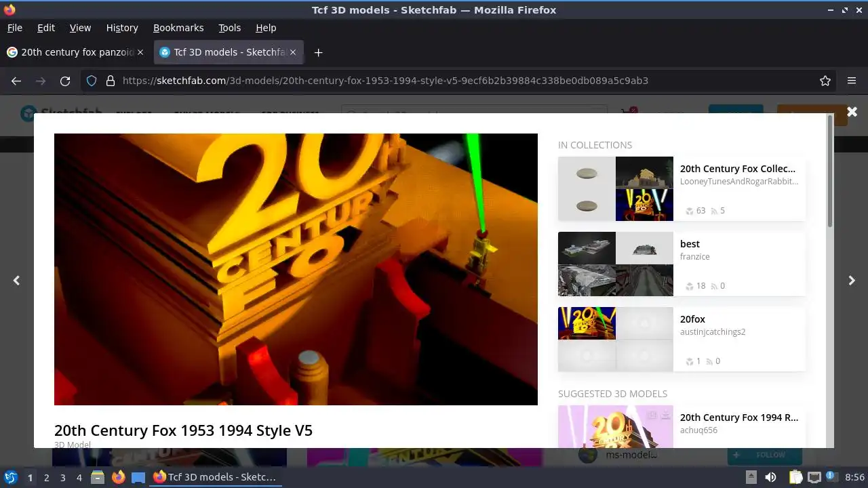Close the model popup with X
This screenshot has width=868, height=488.
click(852, 112)
